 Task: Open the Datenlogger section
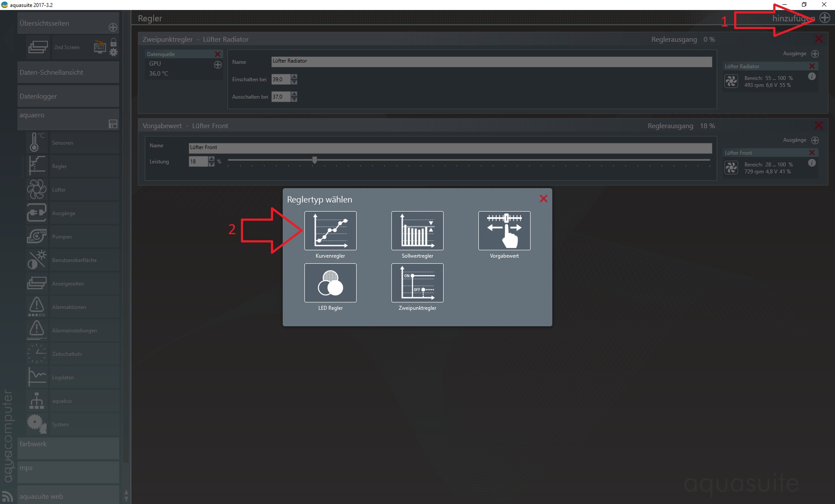click(68, 96)
